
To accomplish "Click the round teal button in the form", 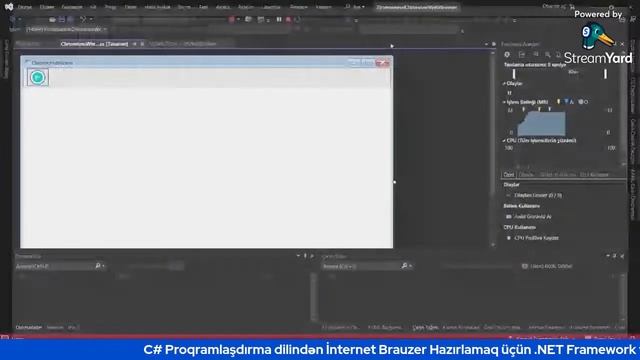I will tap(38, 77).
